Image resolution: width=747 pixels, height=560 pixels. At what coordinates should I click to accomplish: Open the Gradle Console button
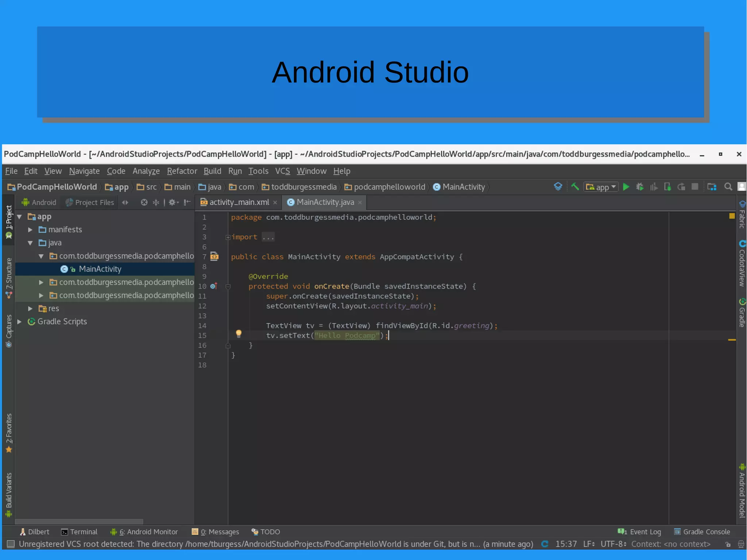(702, 532)
